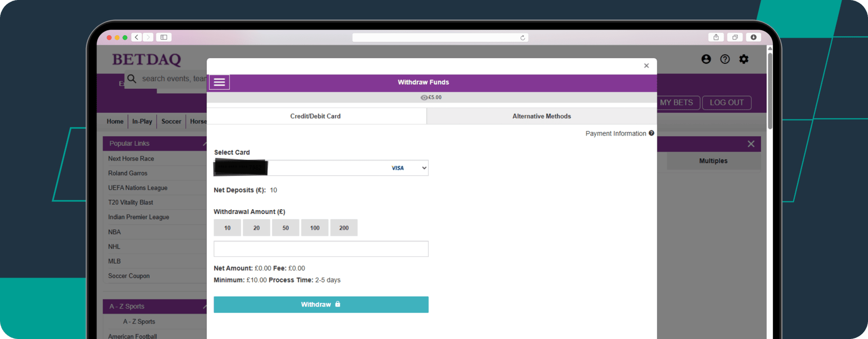Choose the 10 amount button

pos(227,228)
